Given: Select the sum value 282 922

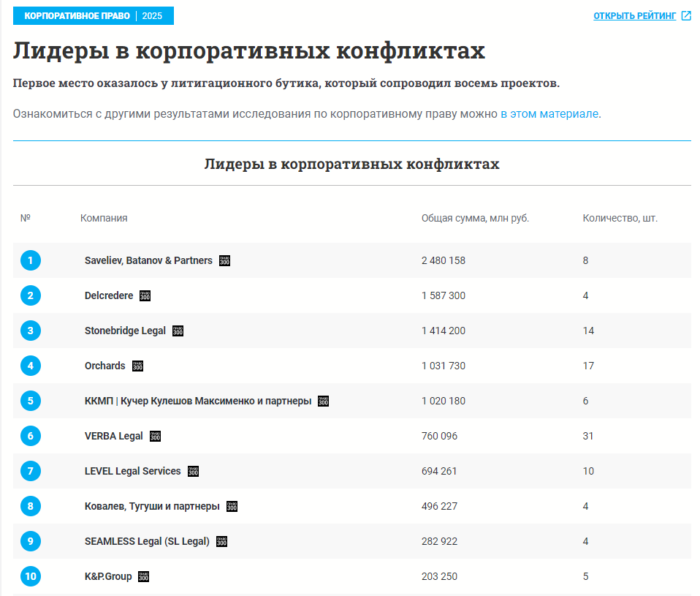Looking at the screenshot, I should click(439, 541).
